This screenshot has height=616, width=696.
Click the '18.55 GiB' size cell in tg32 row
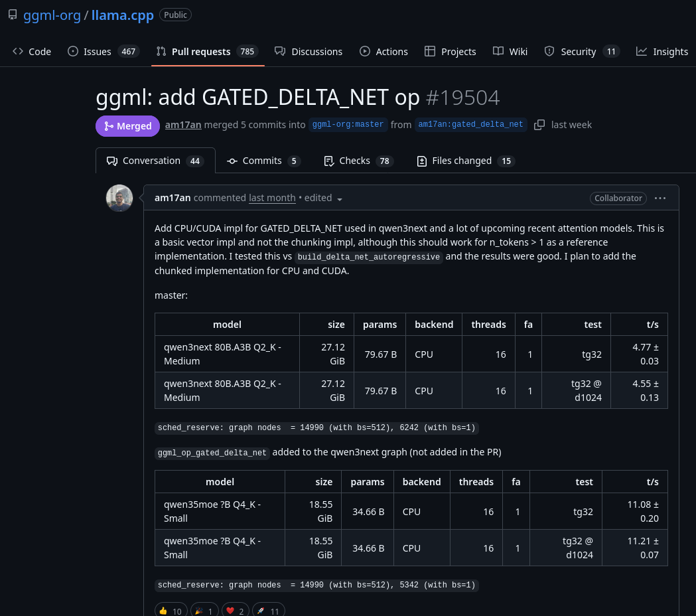click(313, 511)
